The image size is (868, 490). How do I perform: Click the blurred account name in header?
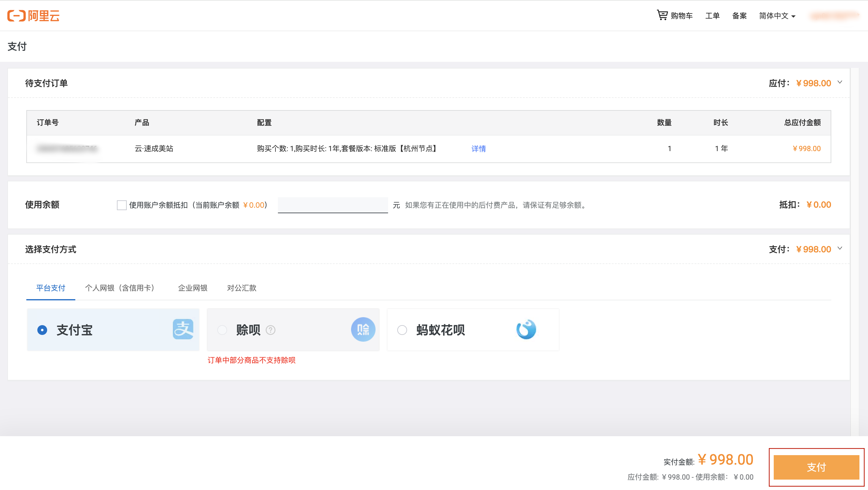coord(835,16)
